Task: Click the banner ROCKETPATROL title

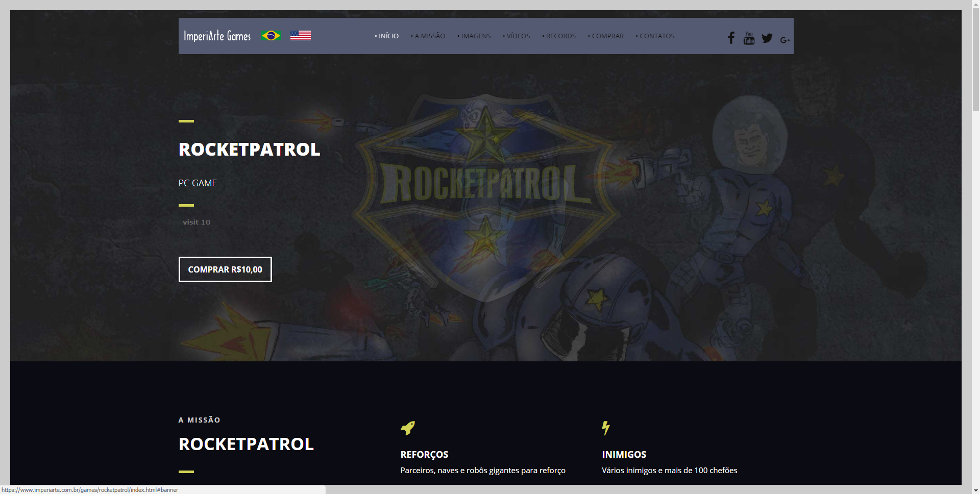Action: click(x=250, y=150)
